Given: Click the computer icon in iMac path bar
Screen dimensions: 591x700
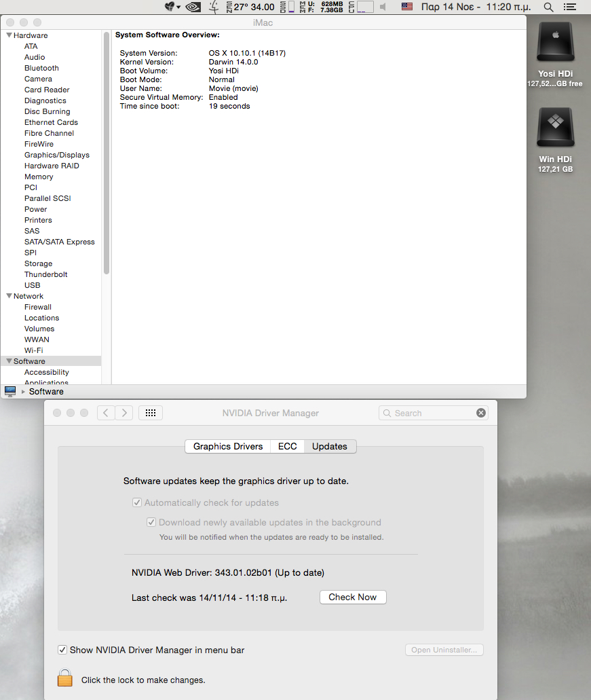Looking at the screenshot, I should (x=9, y=392).
